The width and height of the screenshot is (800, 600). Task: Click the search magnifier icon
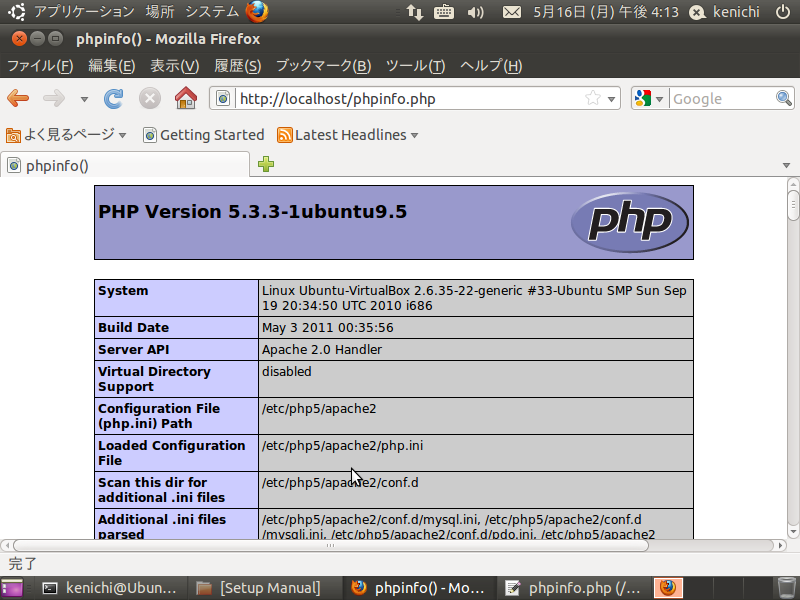pos(784,97)
